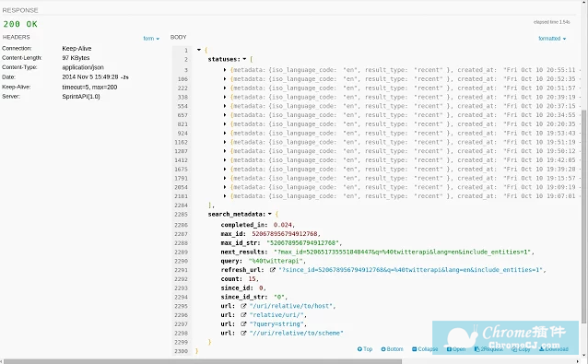This screenshot has width=588, height=364.
Task: Click line number 2285 in the gutter
Action: tap(182, 214)
